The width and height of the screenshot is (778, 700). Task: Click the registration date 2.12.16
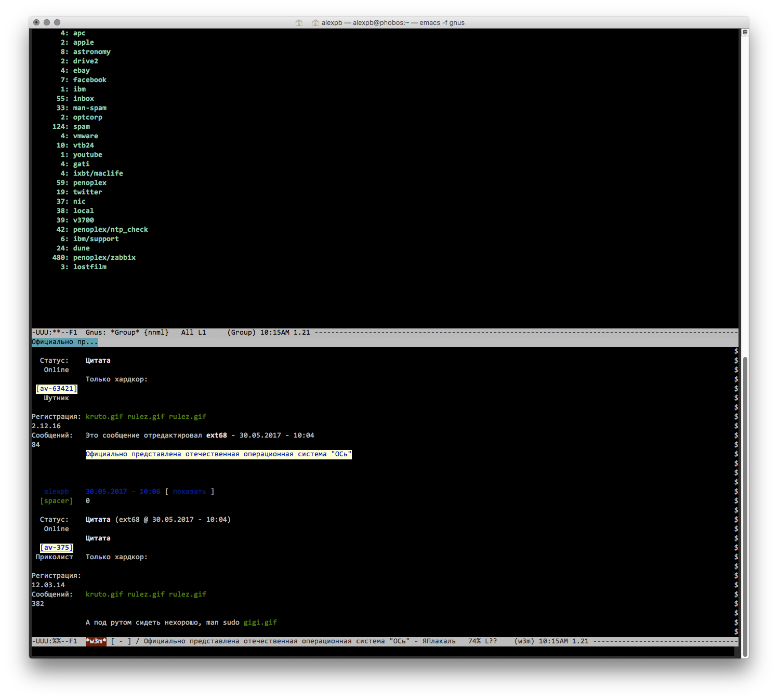[46, 426]
